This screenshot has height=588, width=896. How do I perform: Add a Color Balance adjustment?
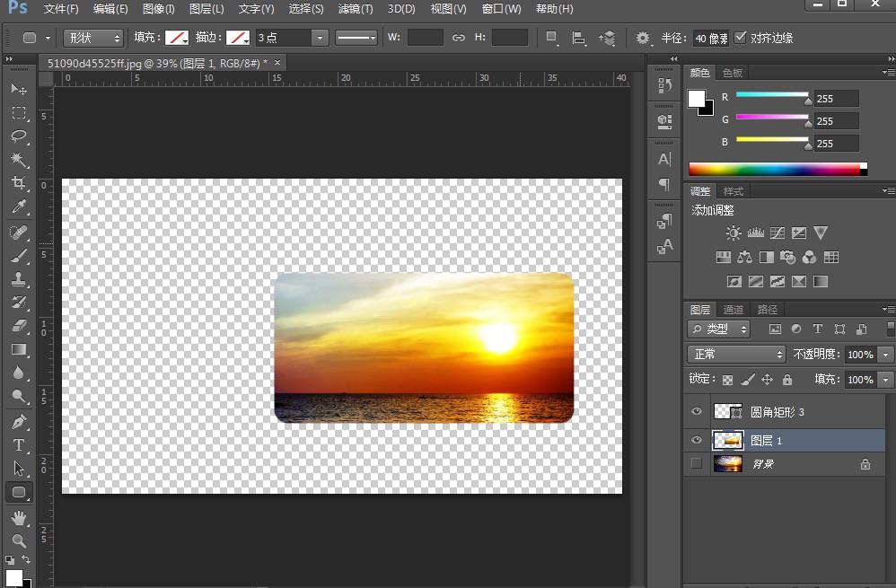[x=744, y=257]
